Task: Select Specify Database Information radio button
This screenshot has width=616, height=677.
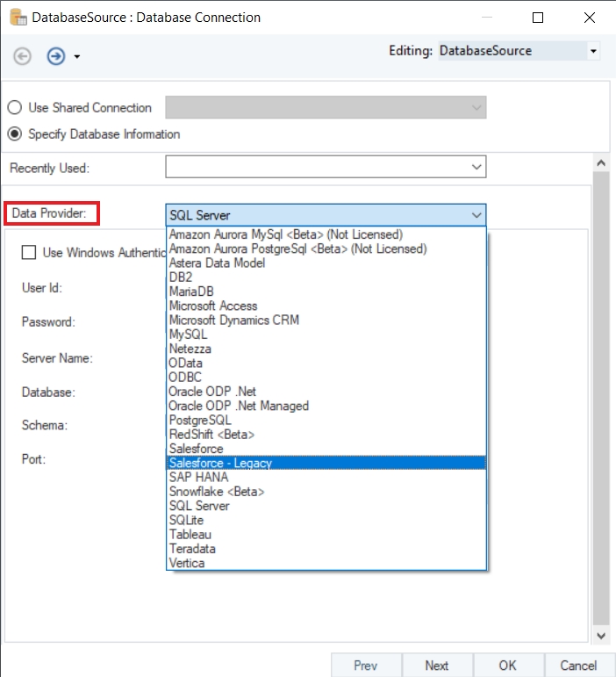Action: (x=15, y=133)
